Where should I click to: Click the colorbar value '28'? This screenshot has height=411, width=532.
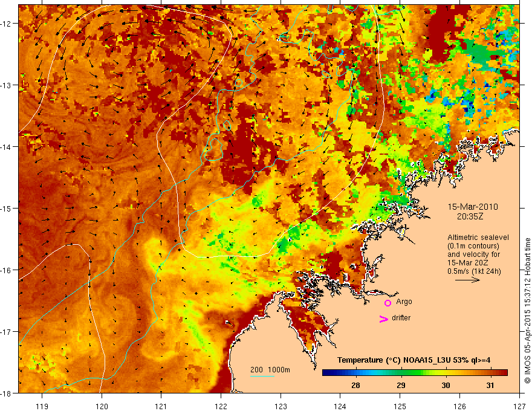(x=355, y=385)
